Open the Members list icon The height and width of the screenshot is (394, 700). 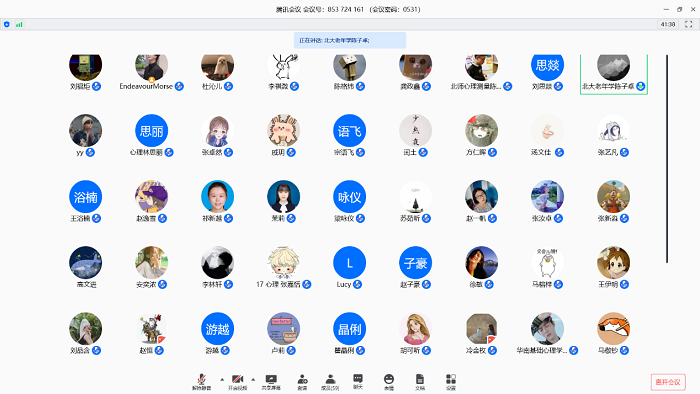[x=330, y=382]
